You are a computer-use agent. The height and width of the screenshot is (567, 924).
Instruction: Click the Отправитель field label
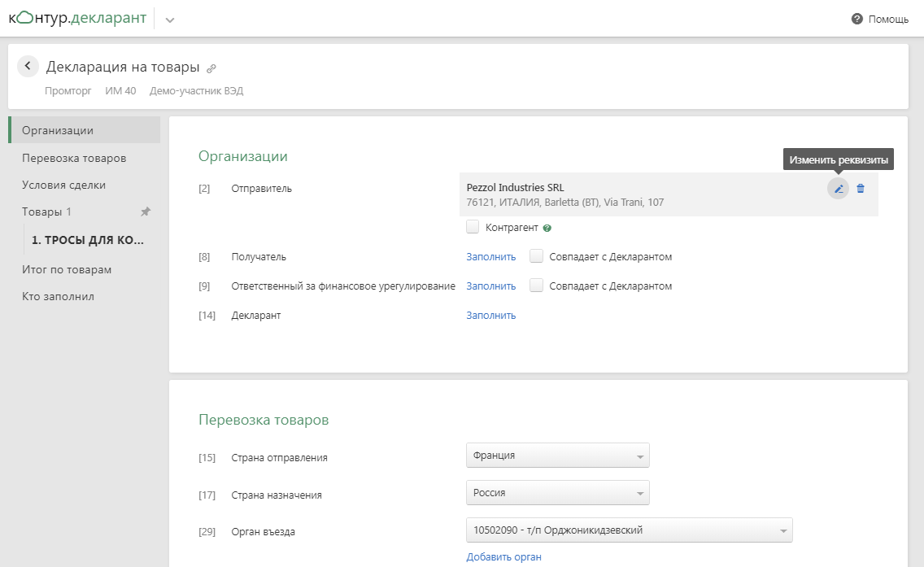261,189
